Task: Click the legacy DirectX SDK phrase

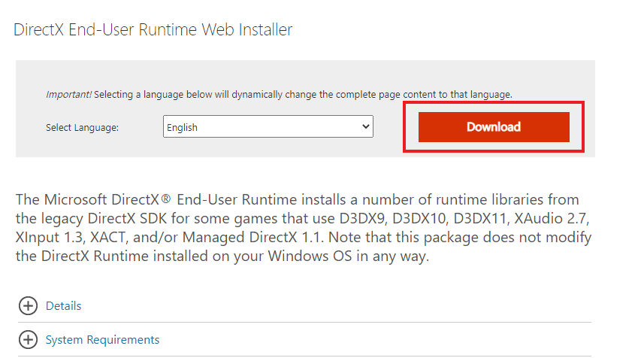Action: [x=87, y=219]
